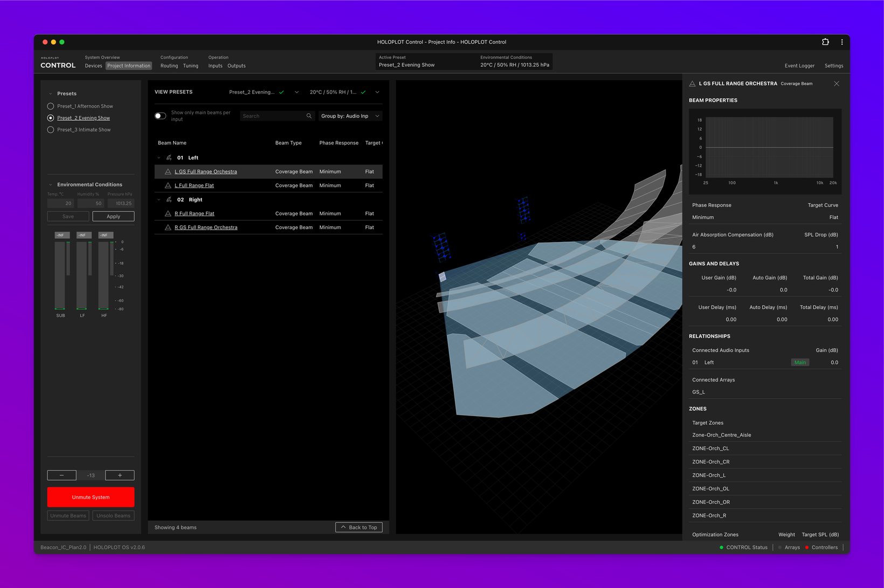Click Zone-Orch_Centre_Aisle target zone
Viewport: 884px width, 588px height.
coord(765,435)
